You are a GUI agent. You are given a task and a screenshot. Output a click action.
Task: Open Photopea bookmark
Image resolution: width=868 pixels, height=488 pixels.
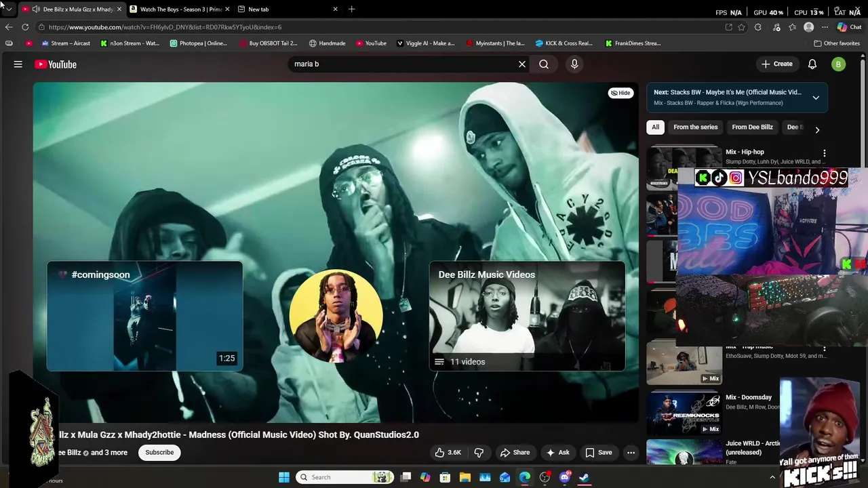199,43
